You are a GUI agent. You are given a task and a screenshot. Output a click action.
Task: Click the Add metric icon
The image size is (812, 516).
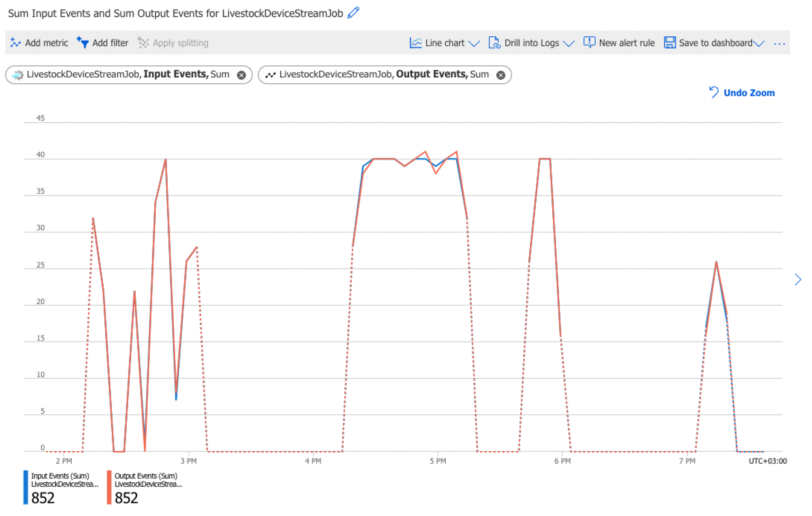pos(15,43)
